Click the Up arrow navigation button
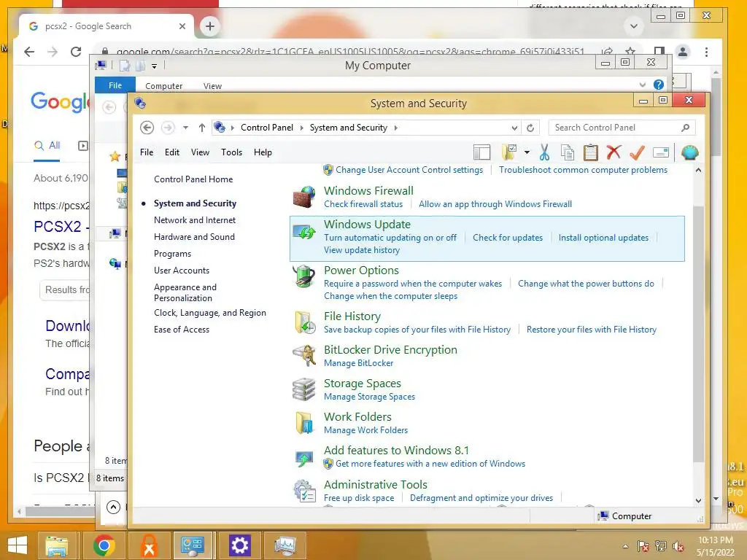The width and height of the screenshot is (747, 560). (x=202, y=128)
